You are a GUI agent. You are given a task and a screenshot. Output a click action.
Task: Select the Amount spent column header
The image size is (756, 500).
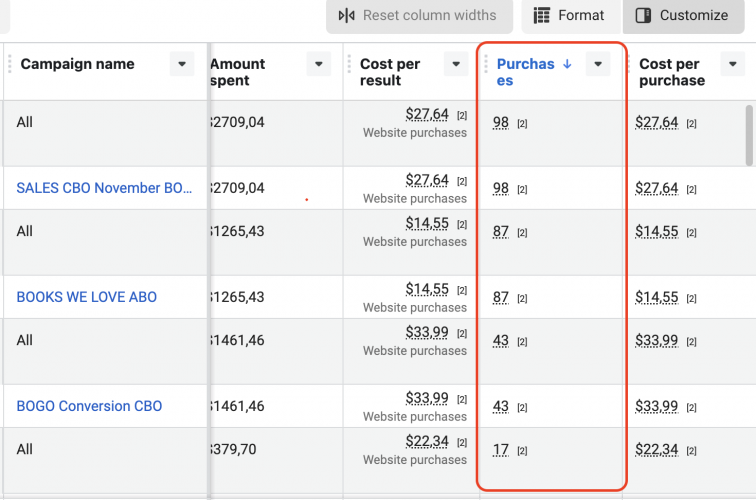pos(238,72)
